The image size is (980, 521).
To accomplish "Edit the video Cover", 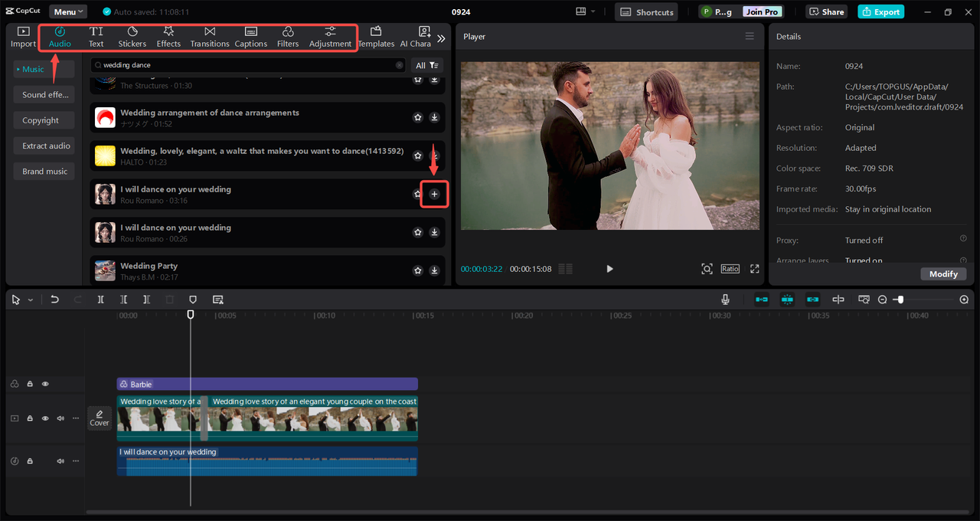I will [100, 418].
